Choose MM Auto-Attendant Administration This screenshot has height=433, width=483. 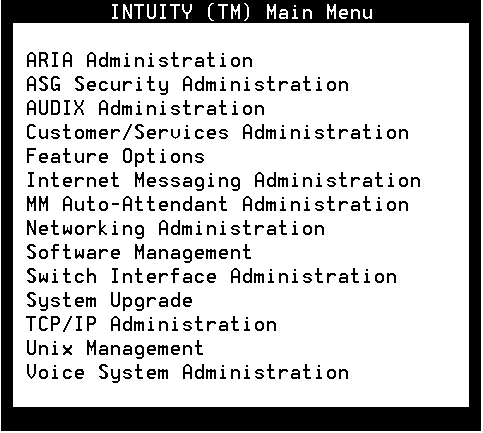click(x=217, y=204)
